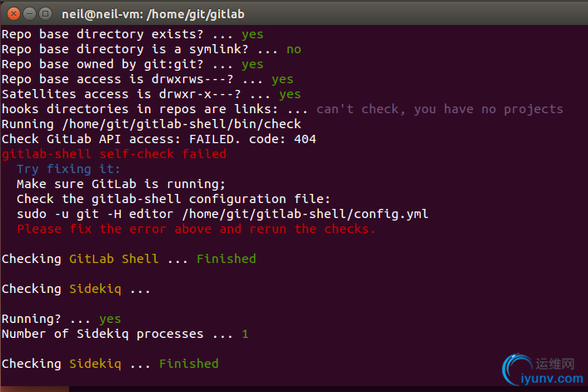588x392 pixels.
Task: Click 'Check the gitlab-shell configuration file:' line
Action: coord(173,200)
